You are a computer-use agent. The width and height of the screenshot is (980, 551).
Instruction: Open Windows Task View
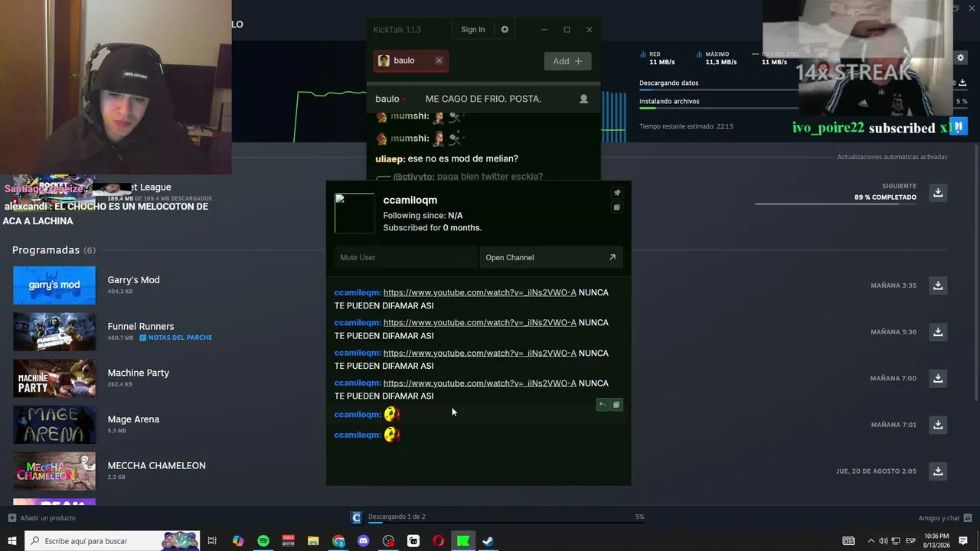212,541
